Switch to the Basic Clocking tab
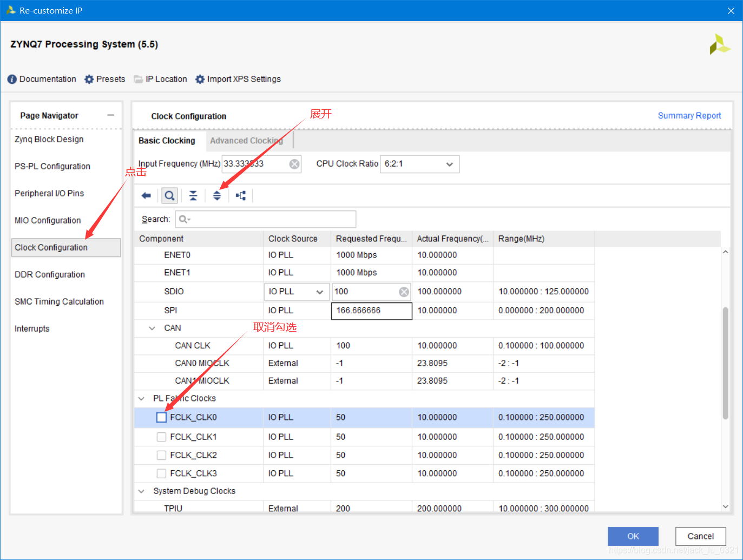743x560 pixels. coord(167,141)
